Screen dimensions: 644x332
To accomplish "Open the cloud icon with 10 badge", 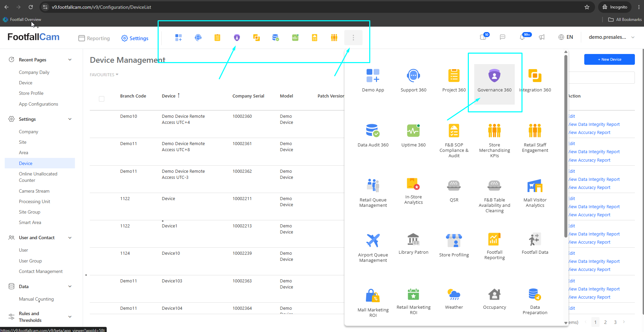I will point(483,37).
